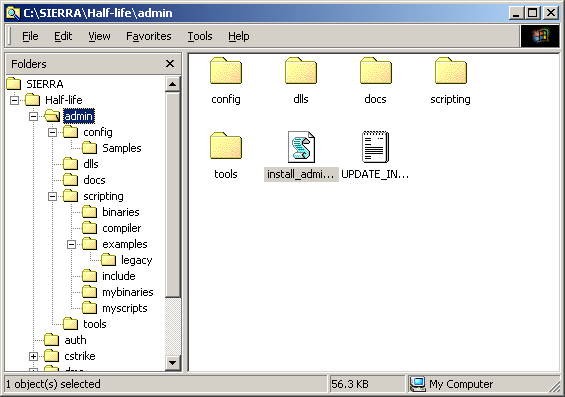Collapse the admin tree node
The height and width of the screenshot is (397, 565).
point(34,116)
